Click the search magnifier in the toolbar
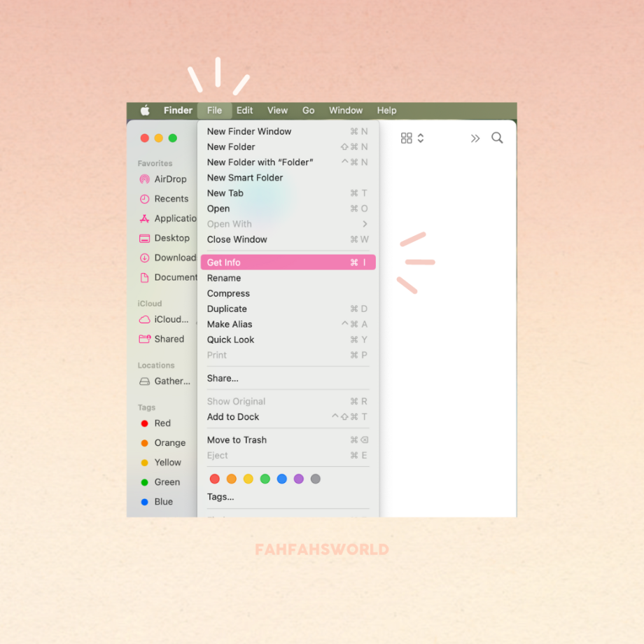This screenshot has height=644, width=644. [497, 138]
